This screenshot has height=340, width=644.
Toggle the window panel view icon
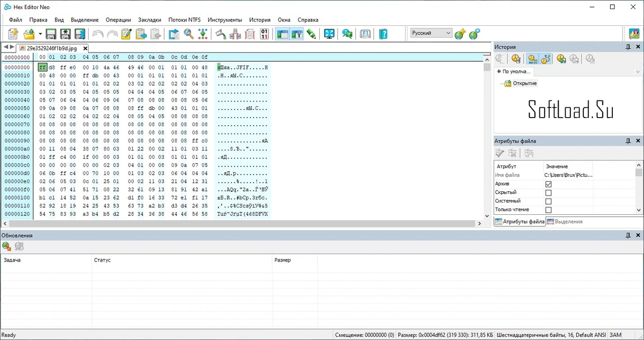point(282,34)
